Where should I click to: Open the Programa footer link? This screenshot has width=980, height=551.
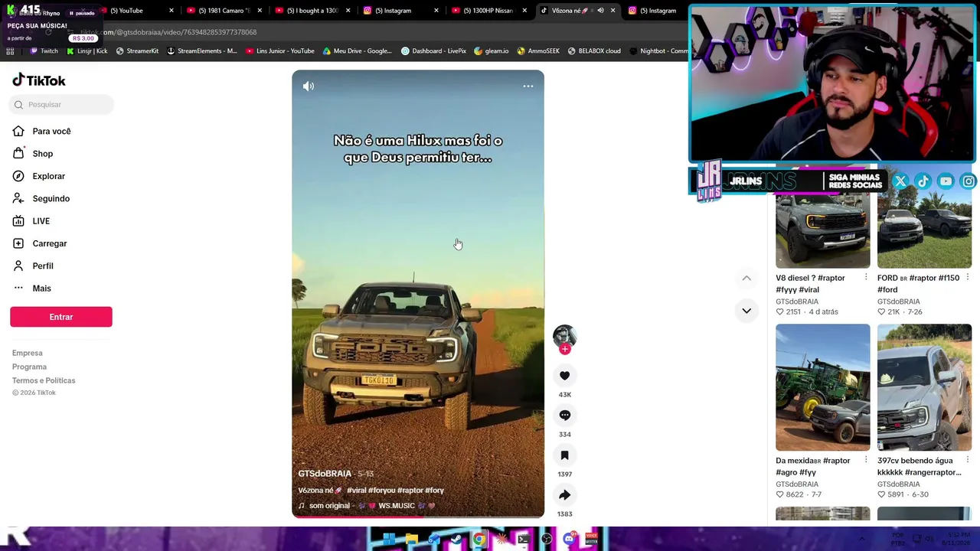(29, 367)
